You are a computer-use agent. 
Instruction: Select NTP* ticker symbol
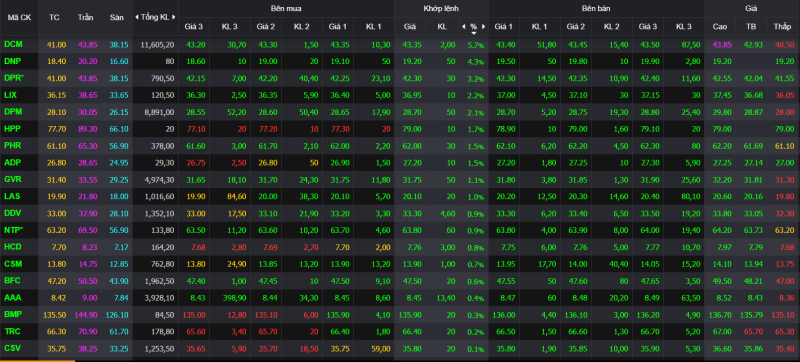(14, 229)
